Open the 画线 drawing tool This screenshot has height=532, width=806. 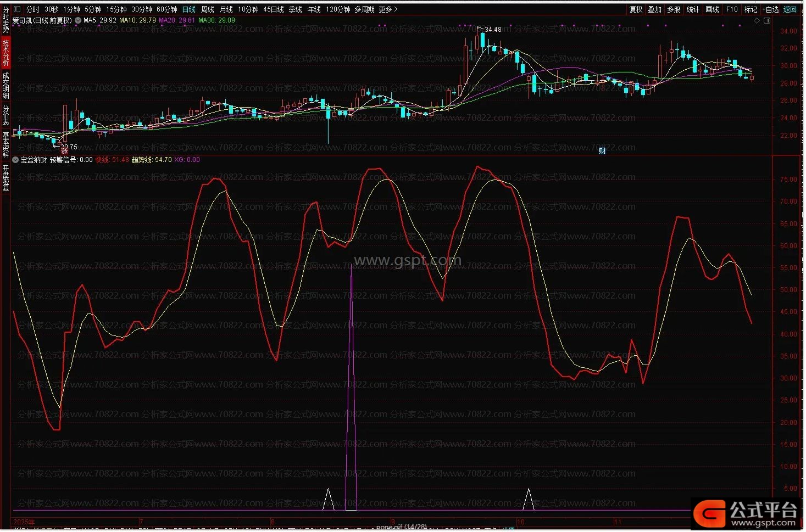pyautogui.click(x=712, y=9)
